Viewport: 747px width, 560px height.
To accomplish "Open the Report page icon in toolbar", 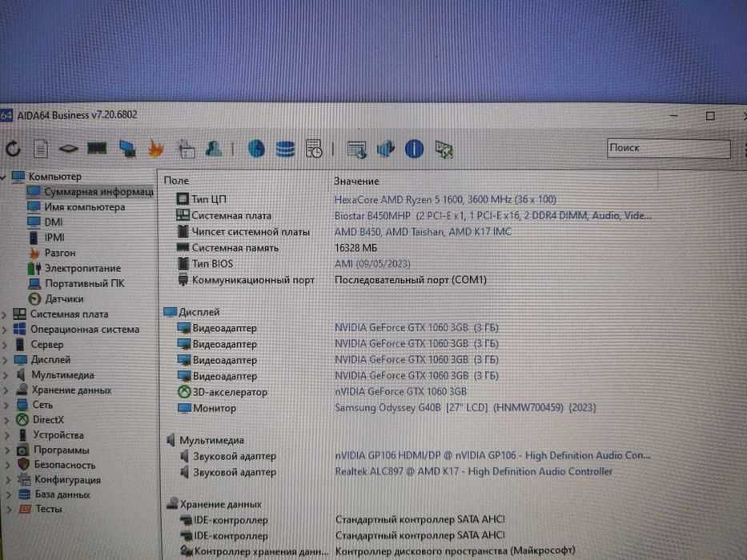I will [41, 149].
